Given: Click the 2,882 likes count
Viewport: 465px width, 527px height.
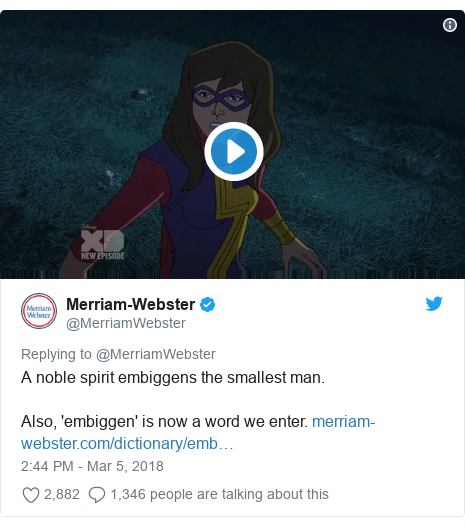Looking at the screenshot, I should (x=62, y=494).
